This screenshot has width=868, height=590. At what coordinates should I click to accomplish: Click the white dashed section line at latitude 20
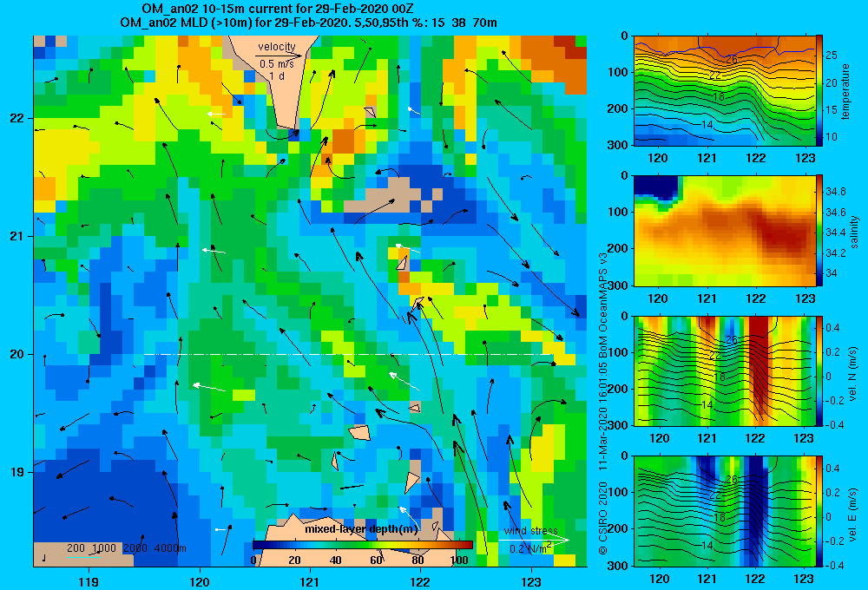(349, 354)
